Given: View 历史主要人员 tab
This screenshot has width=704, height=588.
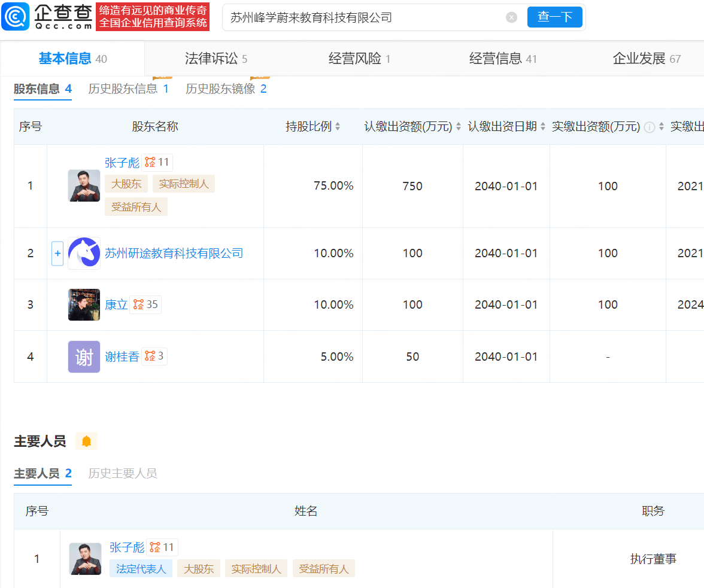Looking at the screenshot, I should (122, 473).
